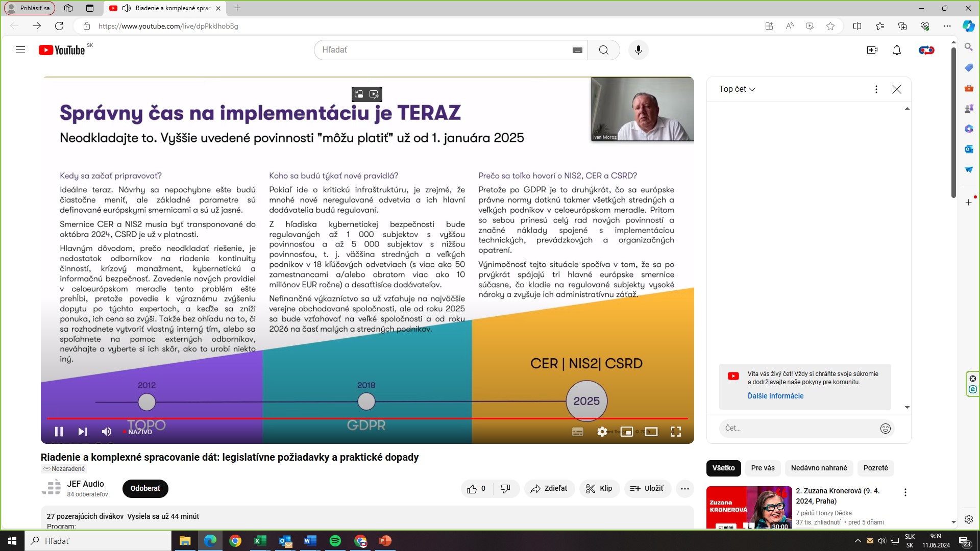Open options for Zuzana Kronerová video
The width and height of the screenshot is (980, 551).
point(905,492)
